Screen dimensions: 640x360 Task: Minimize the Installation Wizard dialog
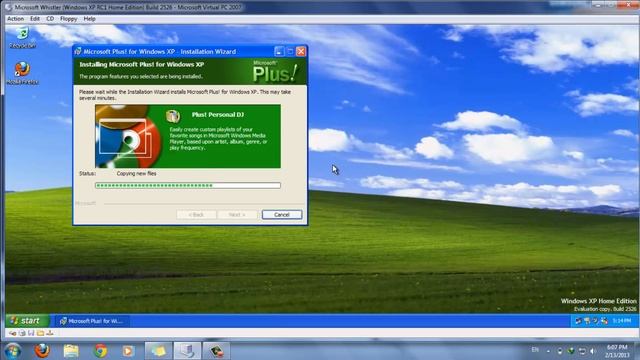click(279, 51)
